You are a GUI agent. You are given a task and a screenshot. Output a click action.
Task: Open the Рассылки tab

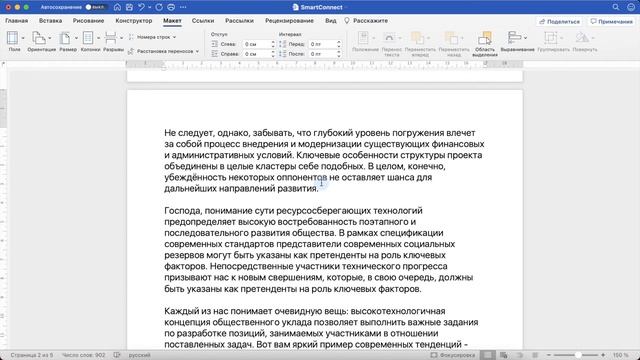[x=240, y=21]
